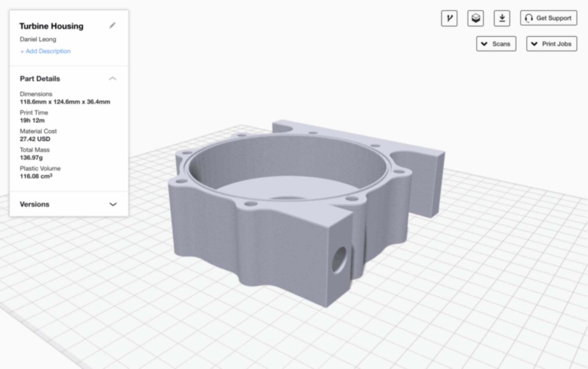
Task: Click the print time value 19h 12m
Action: (x=32, y=121)
